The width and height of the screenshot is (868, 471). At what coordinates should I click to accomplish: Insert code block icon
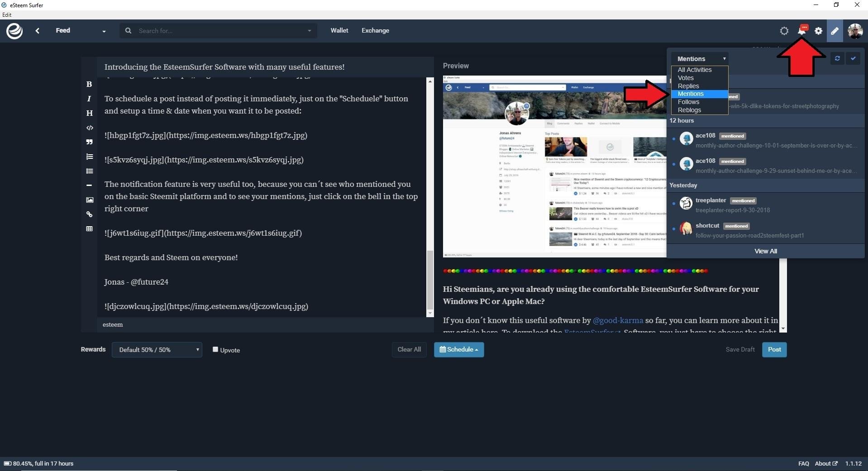point(90,128)
